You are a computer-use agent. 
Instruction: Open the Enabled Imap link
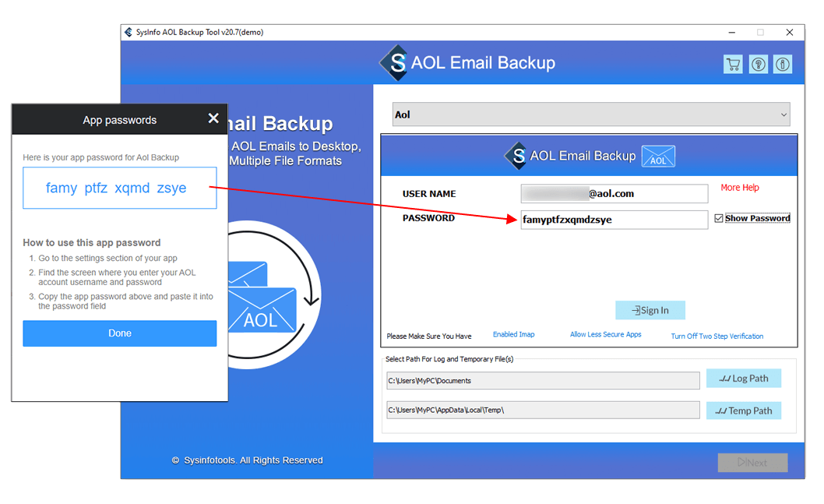[x=513, y=333]
